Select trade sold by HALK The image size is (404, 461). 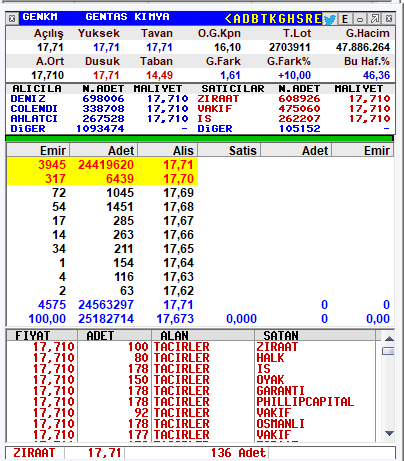(x=191, y=358)
